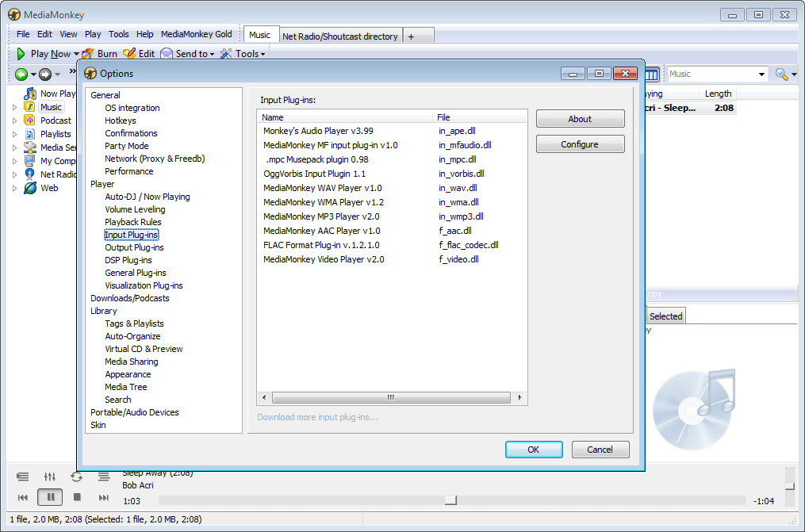Select the Monkey's Audio Player v3.99 row
This screenshot has height=532, width=805.
393,131
